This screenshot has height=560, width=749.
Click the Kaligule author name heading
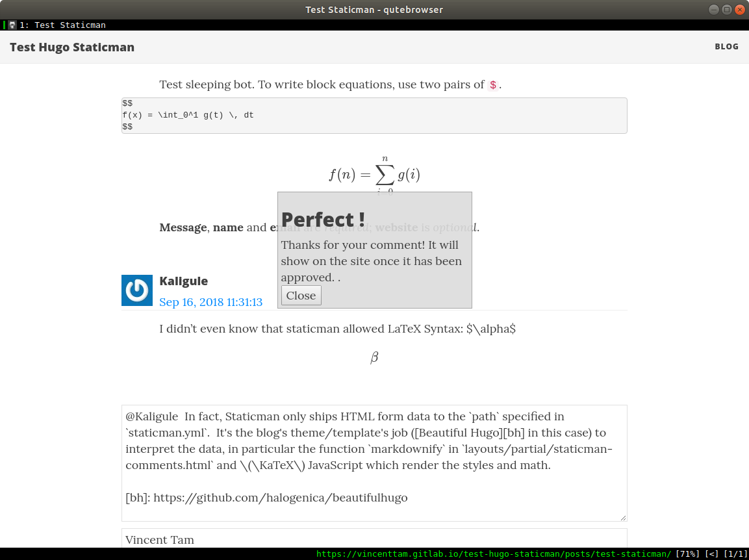point(183,281)
